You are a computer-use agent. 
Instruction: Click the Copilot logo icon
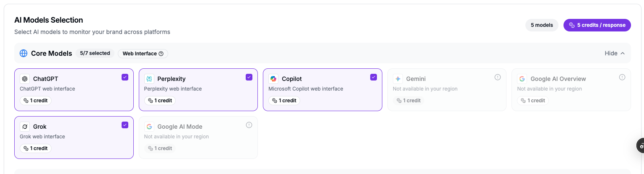pyautogui.click(x=273, y=79)
